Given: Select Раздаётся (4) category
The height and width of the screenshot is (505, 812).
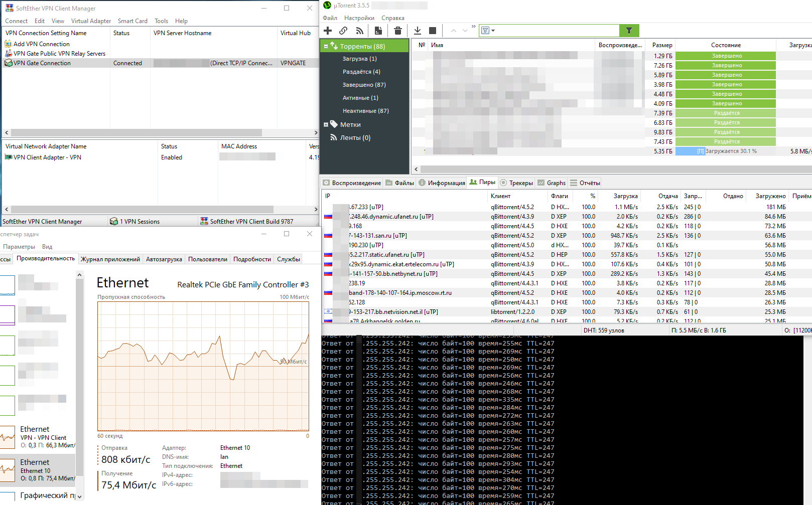Looking at the screenshot, I should point(361,72).
